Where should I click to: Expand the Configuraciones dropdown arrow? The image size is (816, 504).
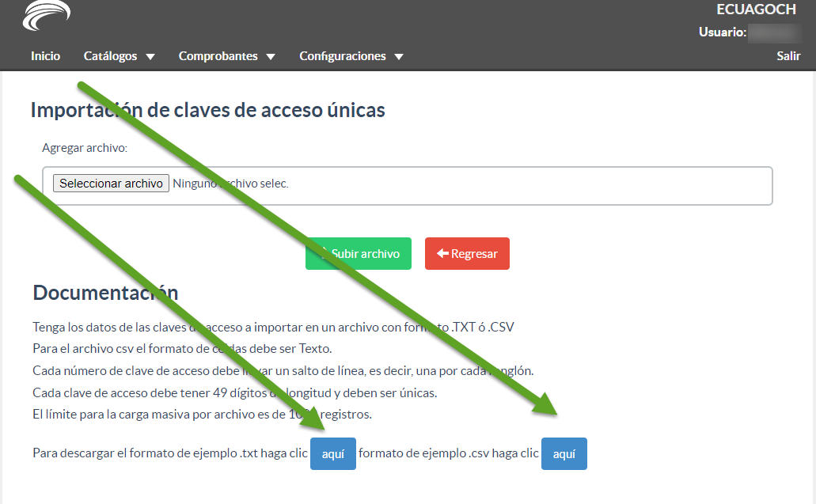[399, 57]
